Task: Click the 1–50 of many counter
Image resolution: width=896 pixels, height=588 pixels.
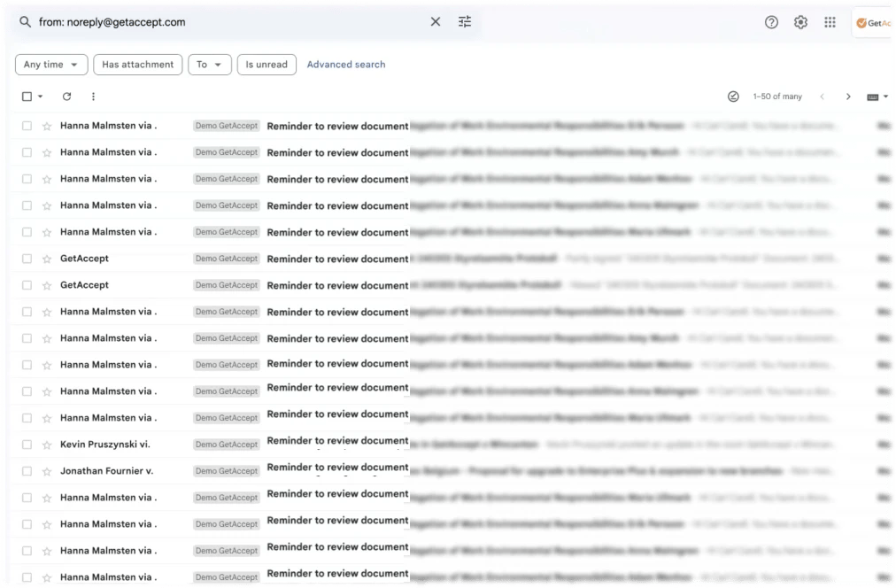Action: click(x=777, y=97)
